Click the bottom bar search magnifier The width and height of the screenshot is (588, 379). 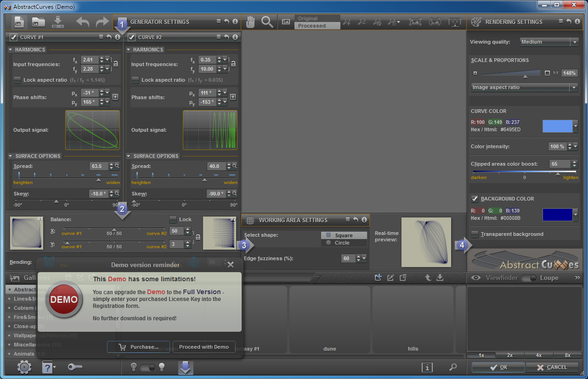(453, 367)
